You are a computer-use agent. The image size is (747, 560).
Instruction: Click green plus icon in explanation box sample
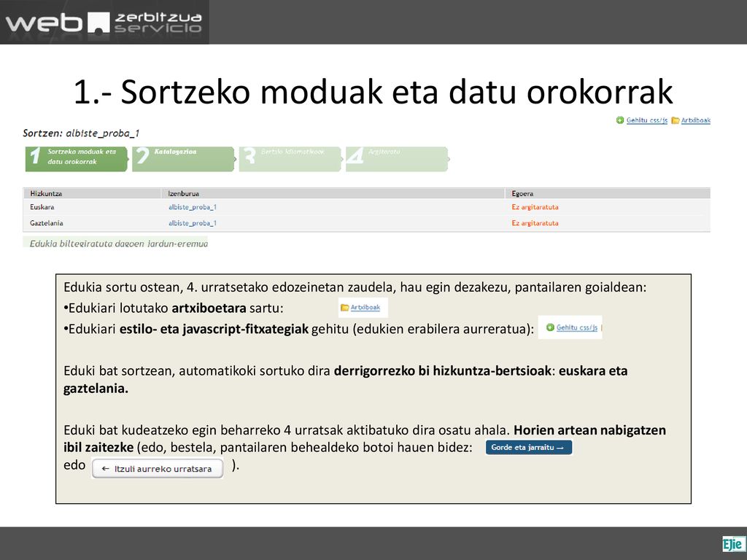click(550, 327)
